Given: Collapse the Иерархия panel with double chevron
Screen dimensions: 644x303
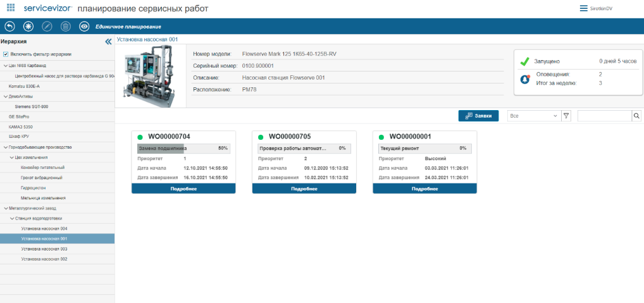Looking at the screenshot, I should [108, 42].
